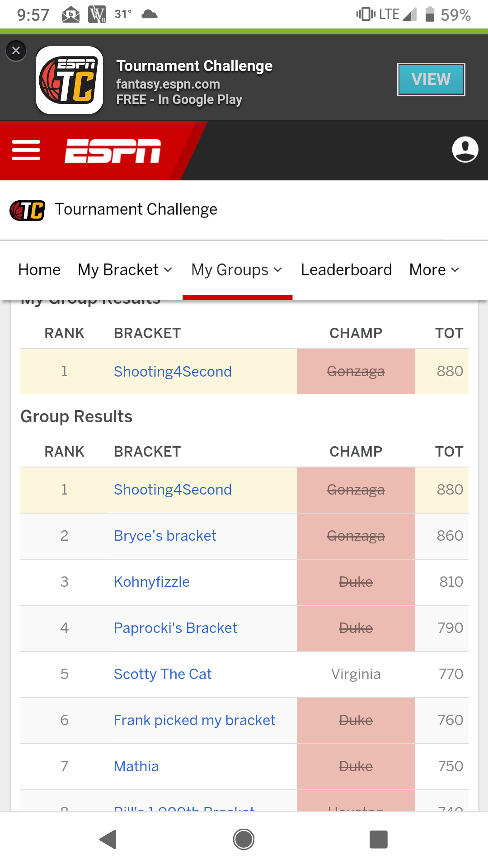488x868 pixels.
Task: Open the ESPN hamburger menu
Action: coord(26,150)
